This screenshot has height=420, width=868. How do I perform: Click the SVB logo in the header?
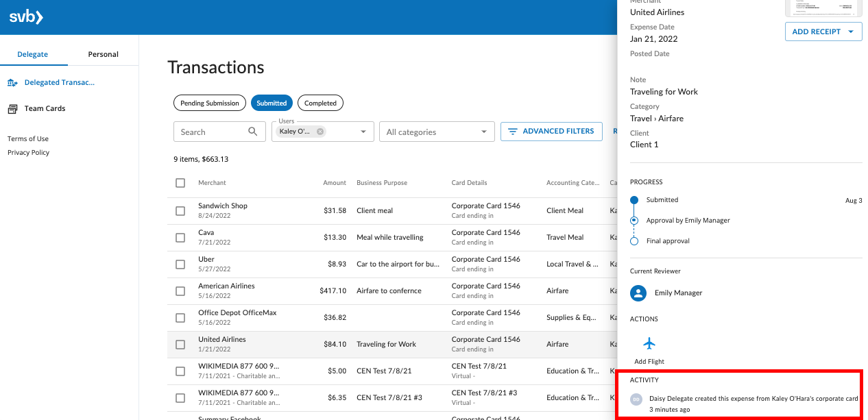click(x=26, y=17)
